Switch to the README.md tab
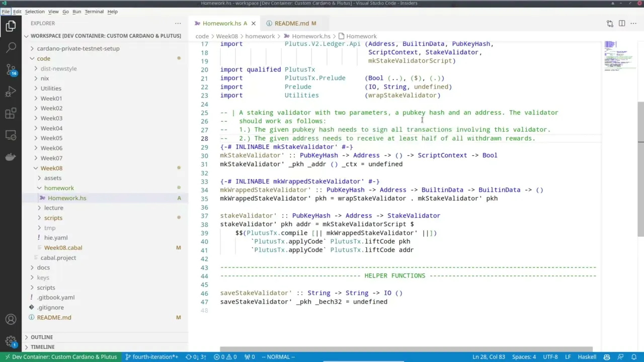The image size is (644, 362). [292, 23]
